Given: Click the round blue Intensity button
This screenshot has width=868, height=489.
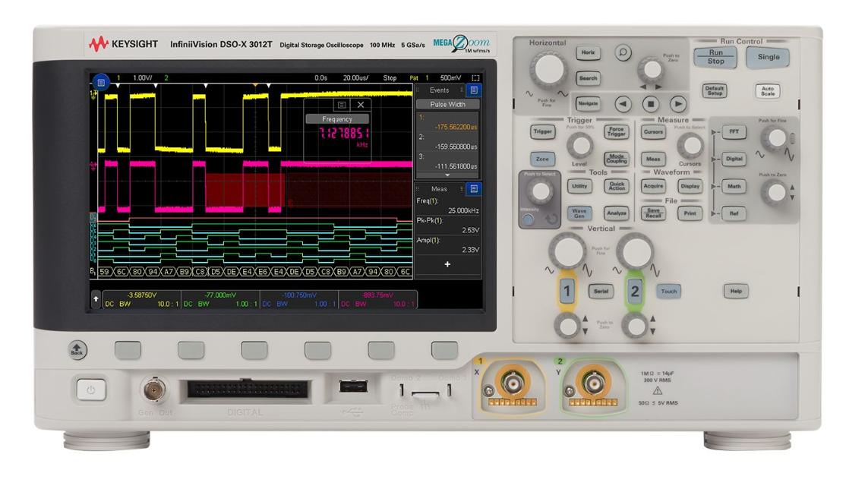Looking at the screenshot, I should (528, 219).
